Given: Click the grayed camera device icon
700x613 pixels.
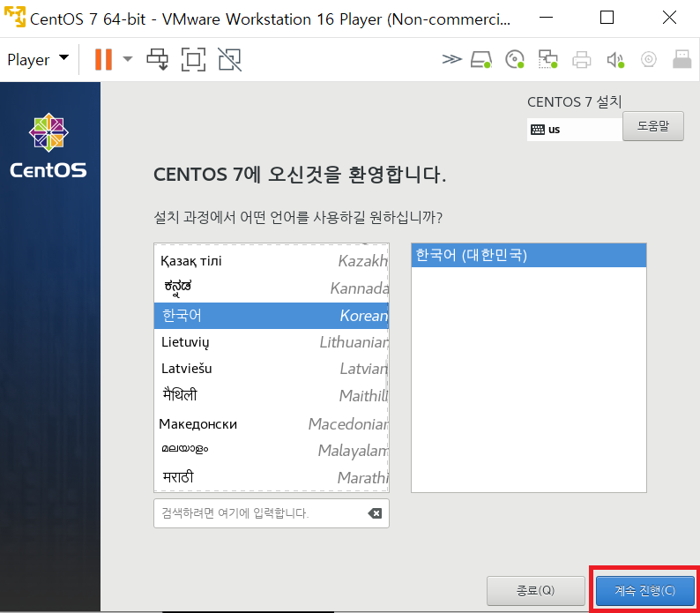Looking at the screenshot, I should [x=649, y=59].
